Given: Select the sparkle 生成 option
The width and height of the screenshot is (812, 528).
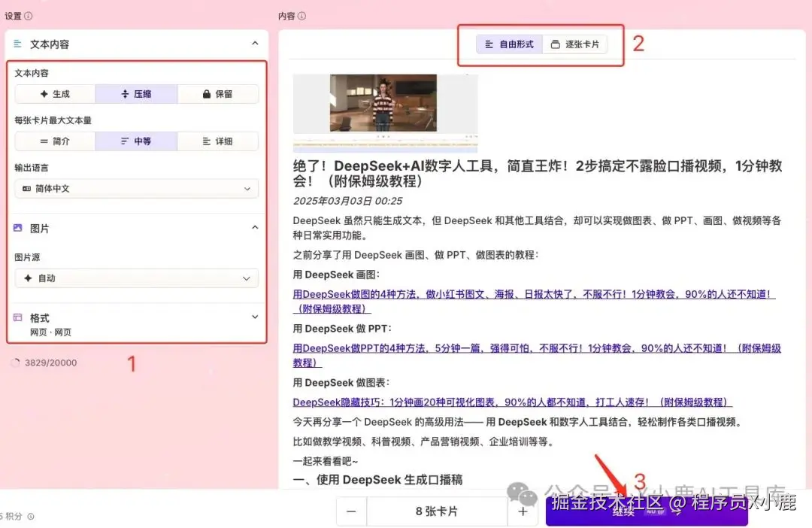Looking at the screenshot, I should pyautogui.click(x=53, y=93).
